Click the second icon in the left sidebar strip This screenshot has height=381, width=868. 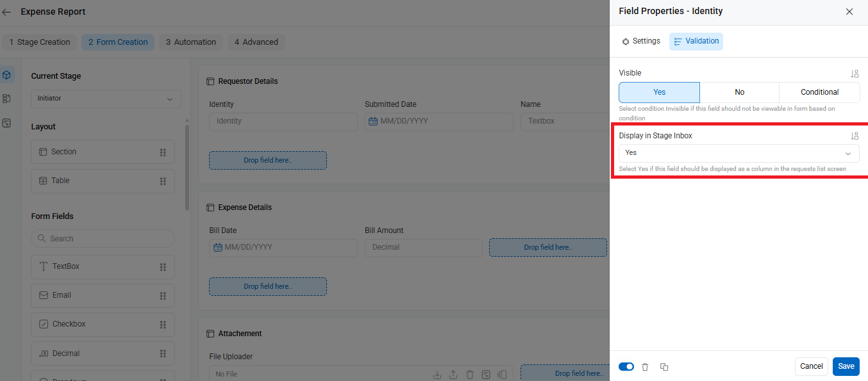(x=6, y=99)
